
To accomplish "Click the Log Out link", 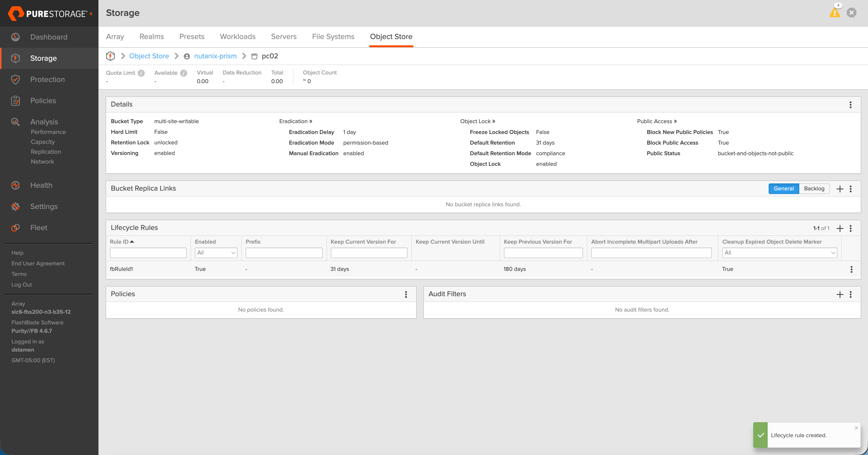I will point(21,285).
